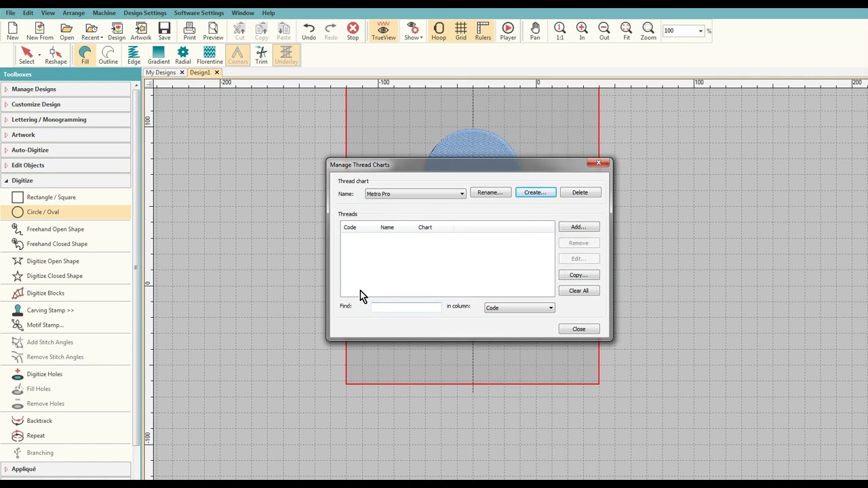This screenshot has width=868, height=488.
Task: Toggle the Hoop display
Action: [x=439, y=31]
